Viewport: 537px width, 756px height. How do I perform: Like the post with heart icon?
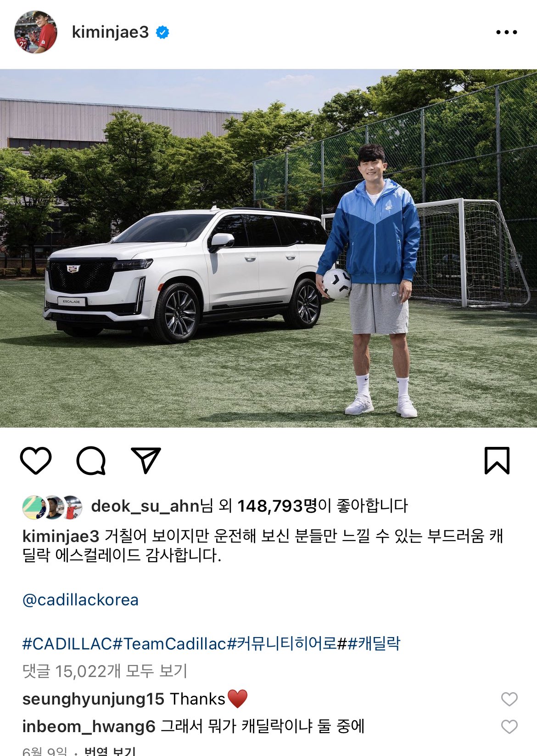36,460
